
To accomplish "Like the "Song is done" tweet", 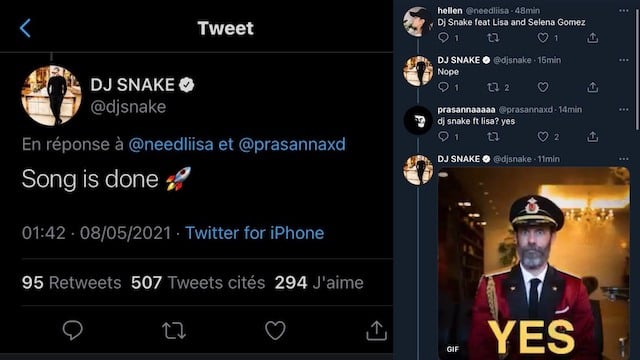I will (x=275, y=330).
